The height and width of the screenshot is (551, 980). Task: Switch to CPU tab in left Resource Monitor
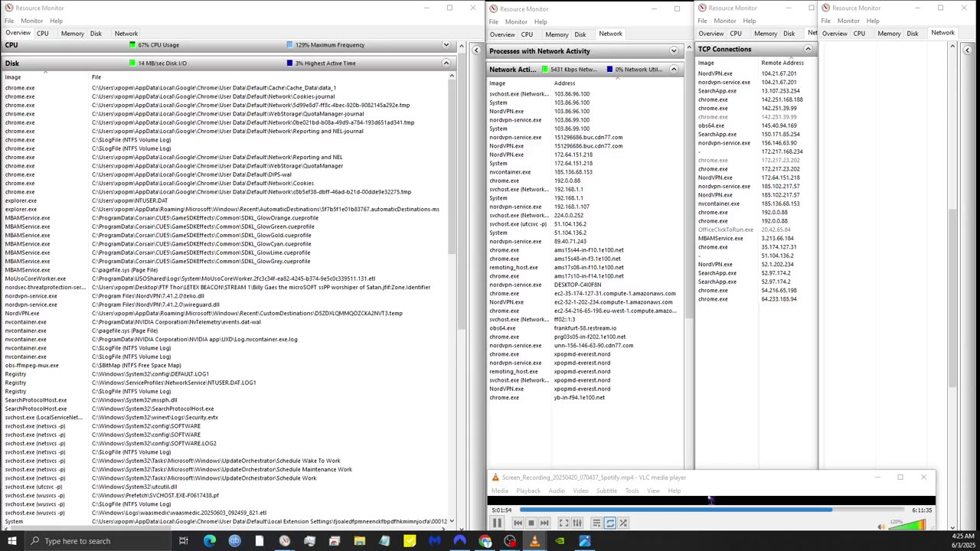click(x=43, y=34)
